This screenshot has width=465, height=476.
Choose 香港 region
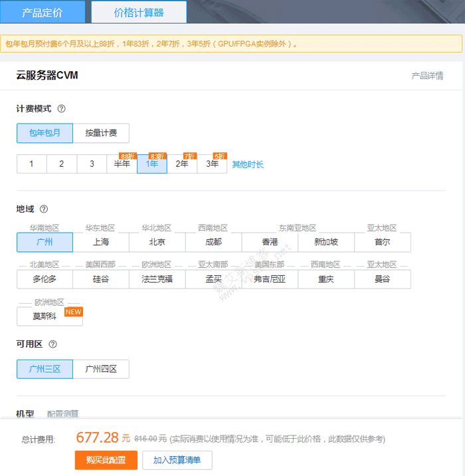click(270, 242)
